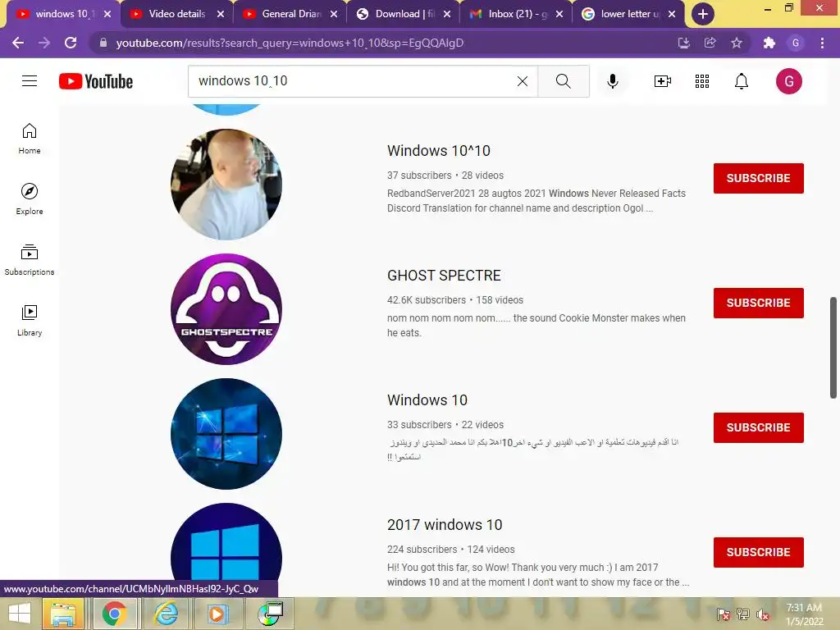Image resolution: width=840 pixels, height=630 pixels.
Task: Open Subscriptions in the sidebar
Action: point(30,260)
